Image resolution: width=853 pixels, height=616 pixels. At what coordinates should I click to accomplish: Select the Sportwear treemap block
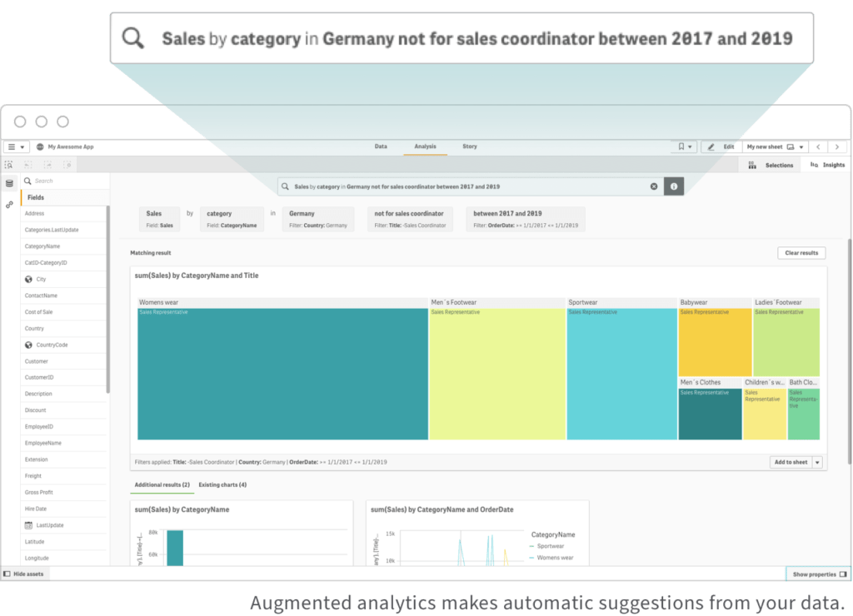click(x=621, y=374)
